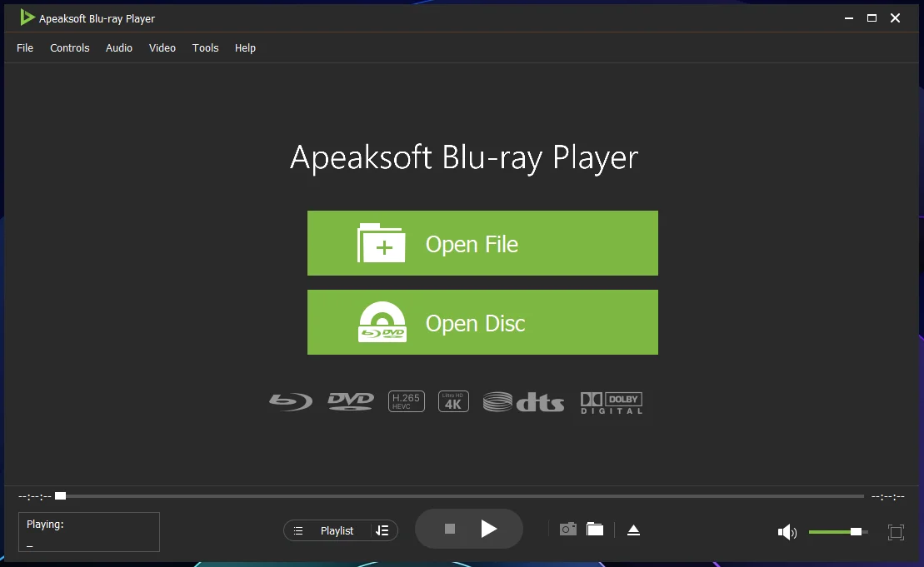Take a snapshot with the camera icon
Image resolution: width=924 pixels, height=567 pixels.
[568, 529]
